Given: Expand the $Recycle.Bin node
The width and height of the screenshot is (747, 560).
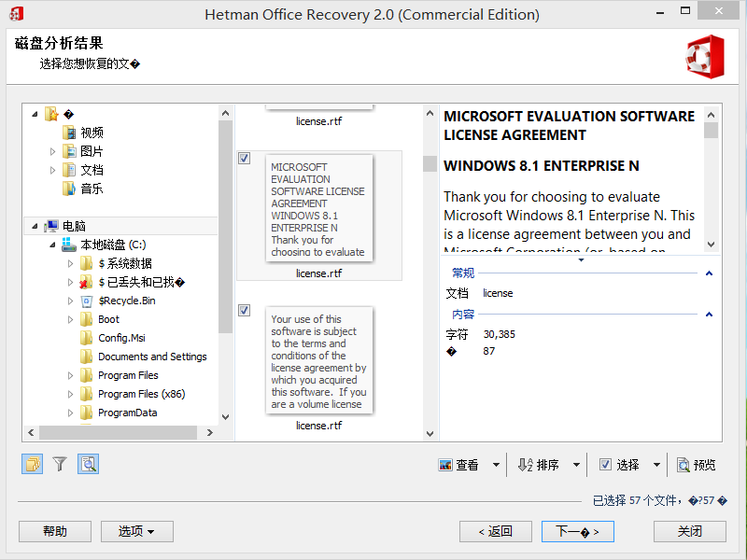Looking at the screenshot, I should pyautogui.click(x=71, y=301).
